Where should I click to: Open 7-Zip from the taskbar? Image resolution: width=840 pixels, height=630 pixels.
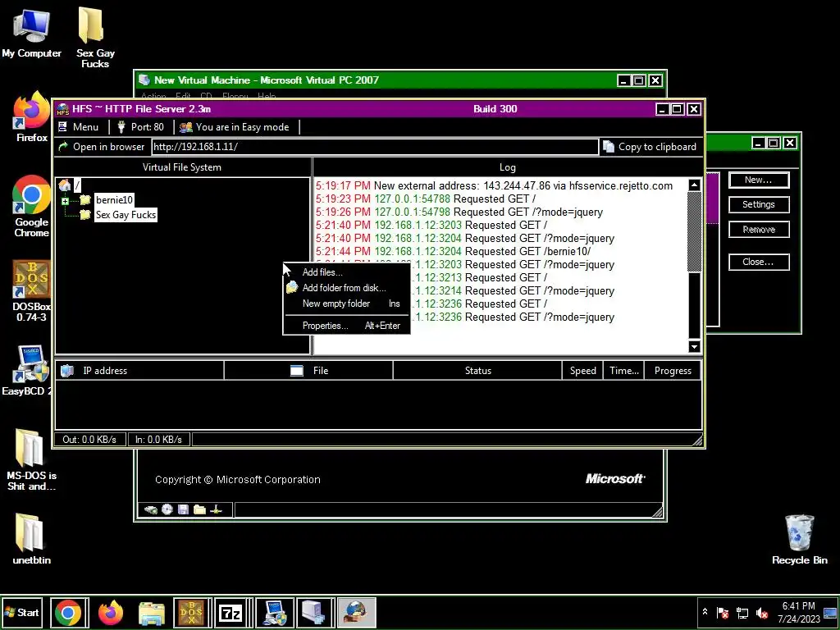(x=231, y=613)
